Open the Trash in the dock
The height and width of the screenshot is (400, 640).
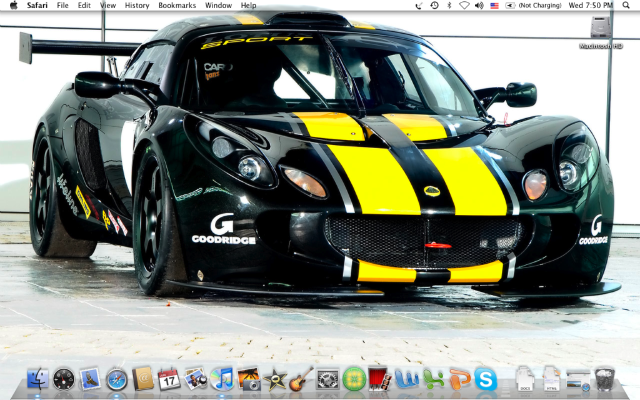click(x=605, y=379)
